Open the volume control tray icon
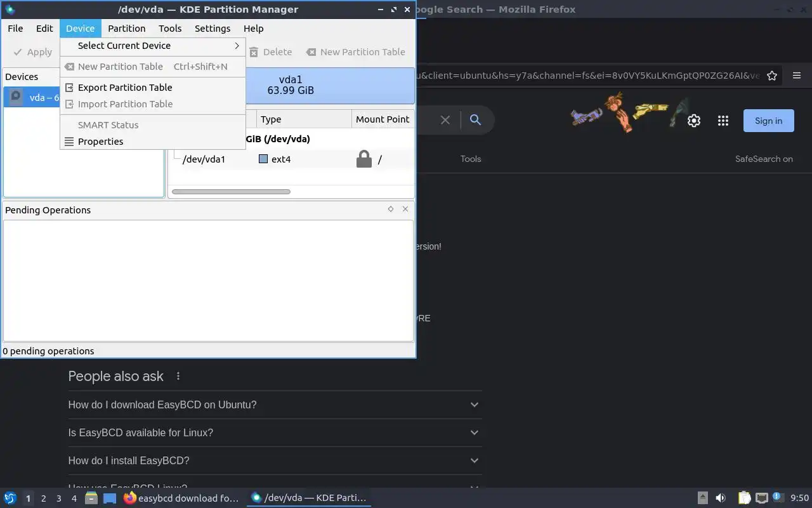This screenshot has height=508, width=812. click(x=720, y=498)
